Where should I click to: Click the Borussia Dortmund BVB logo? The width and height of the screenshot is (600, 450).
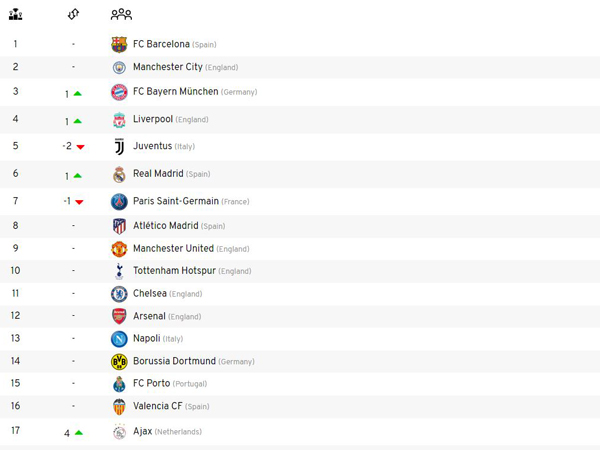point(119,361)
